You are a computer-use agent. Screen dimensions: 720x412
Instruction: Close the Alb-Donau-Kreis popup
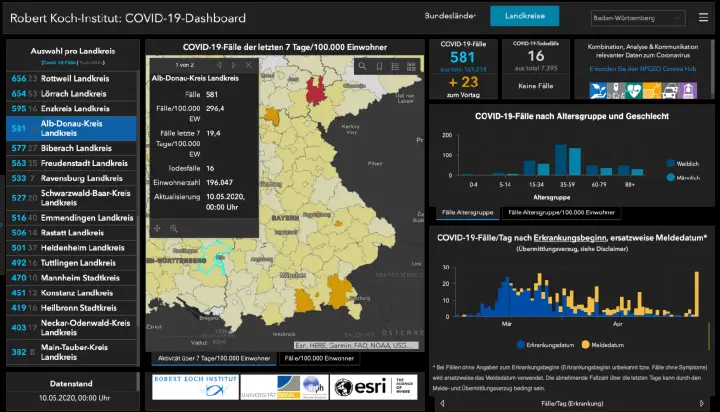click(249, 64)
